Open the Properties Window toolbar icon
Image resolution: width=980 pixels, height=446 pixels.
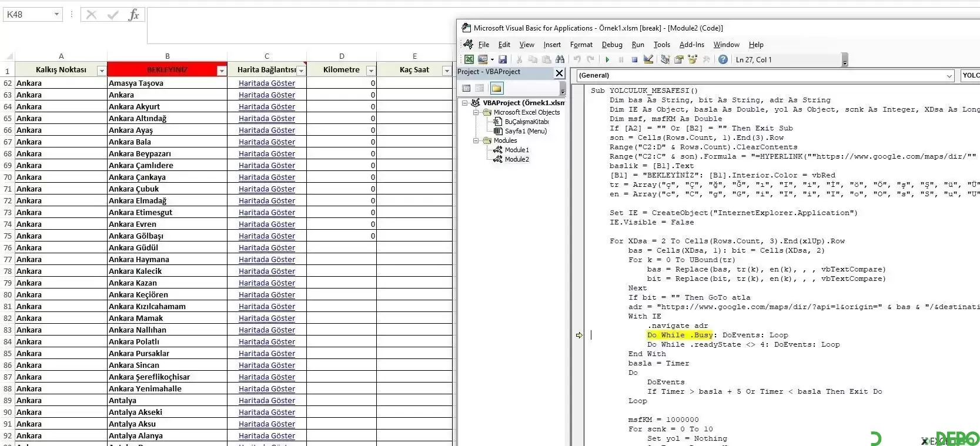click(x=679, y=59)
